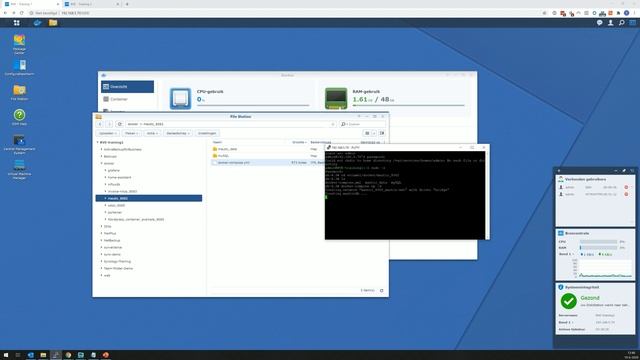
Task: Disconnect second connected admin user
Action: (626, 194)
